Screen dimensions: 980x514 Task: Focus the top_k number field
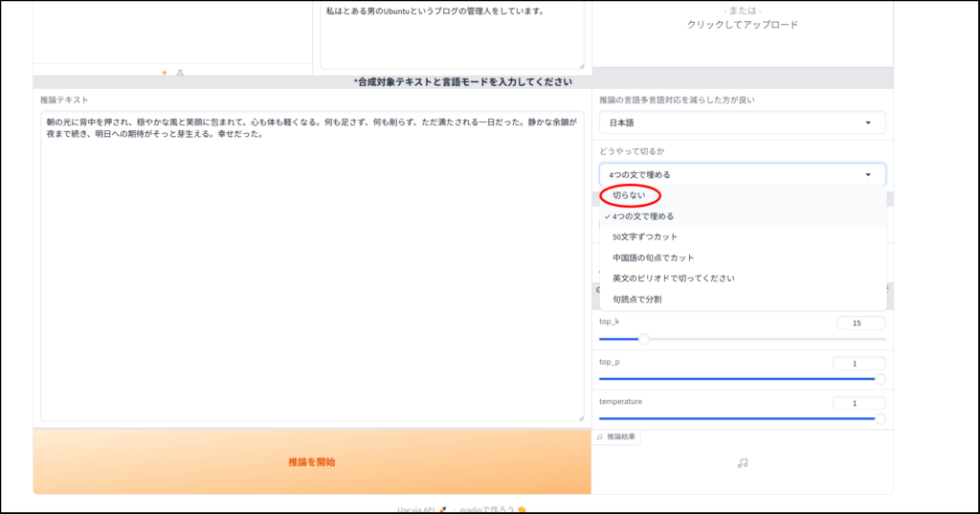point(859,324)
